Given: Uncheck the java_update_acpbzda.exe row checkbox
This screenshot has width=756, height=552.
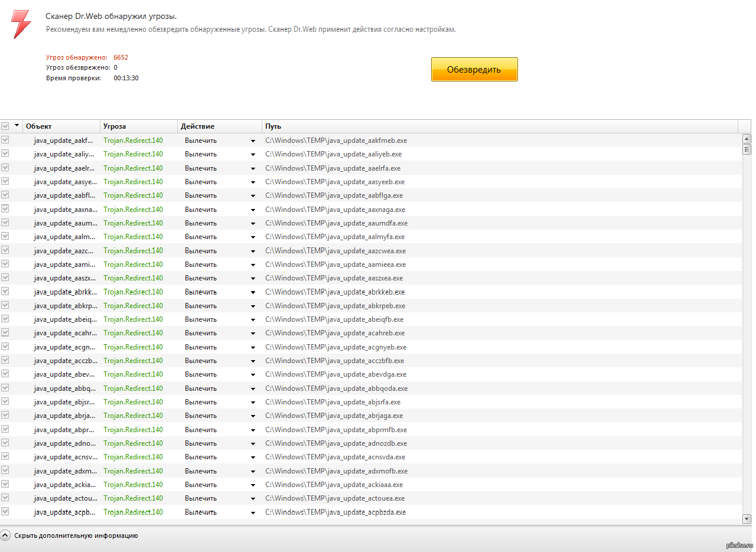Looking at the screenshot, I should (5, 512).
